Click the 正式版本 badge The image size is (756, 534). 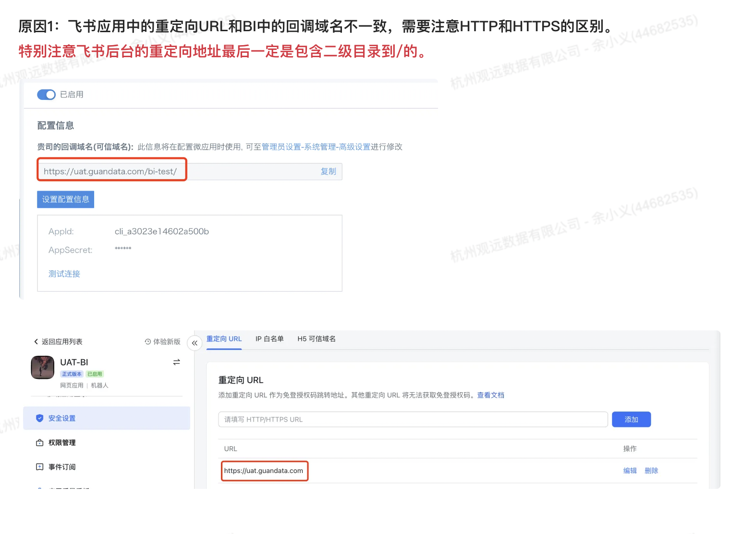tap(72, 374)
